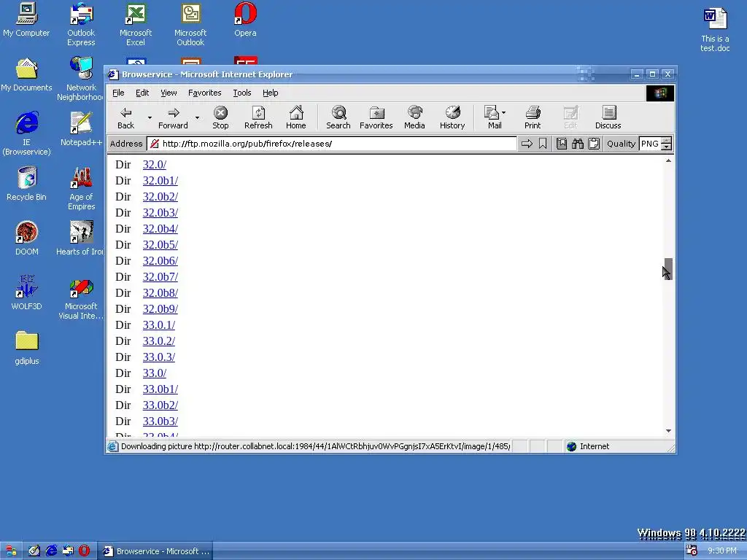Viewport: 747px width, 560px height.
Task: Open the 33.0b2/ directory link
Action: tap(160, 405)
